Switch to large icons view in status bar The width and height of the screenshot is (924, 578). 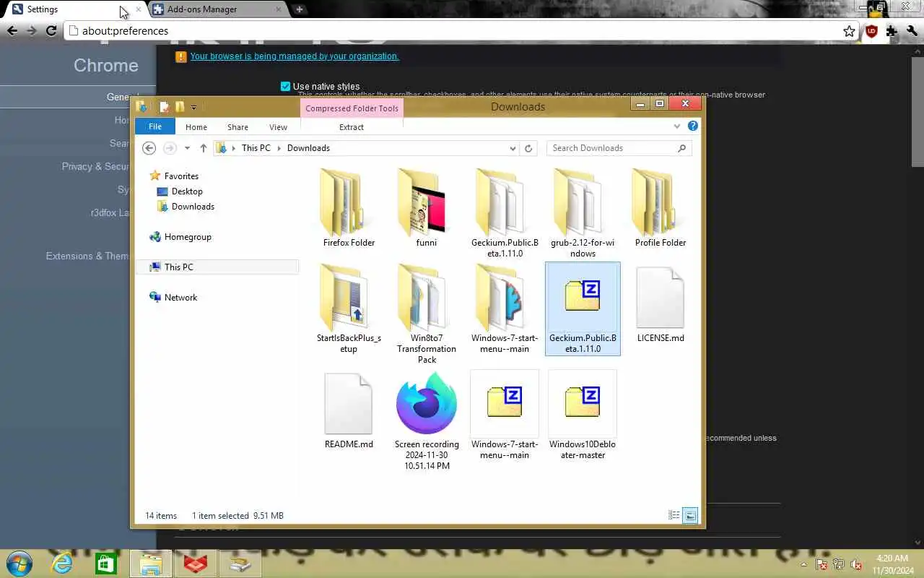[690, 515]
